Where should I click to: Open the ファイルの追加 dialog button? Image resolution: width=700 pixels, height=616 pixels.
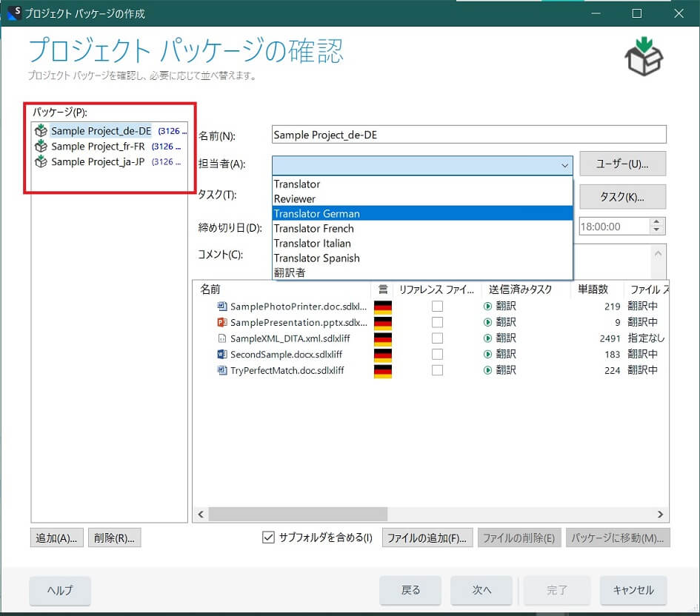(427, 538)
